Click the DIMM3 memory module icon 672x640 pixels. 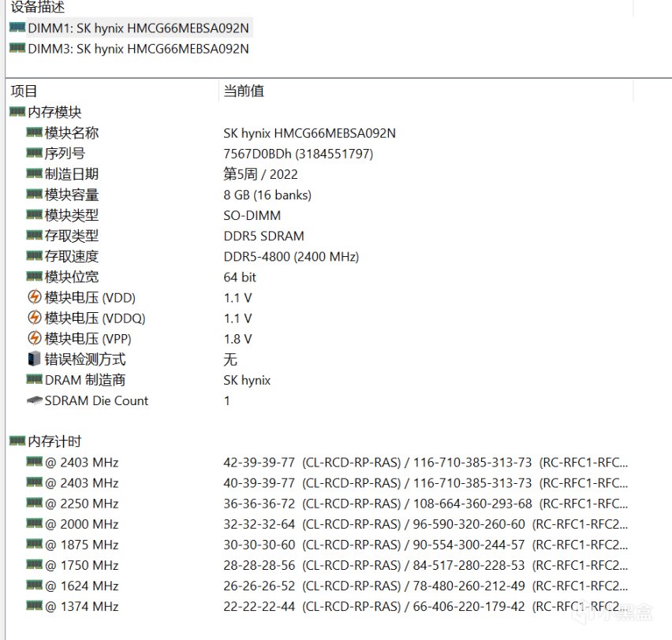coord(17,47)
